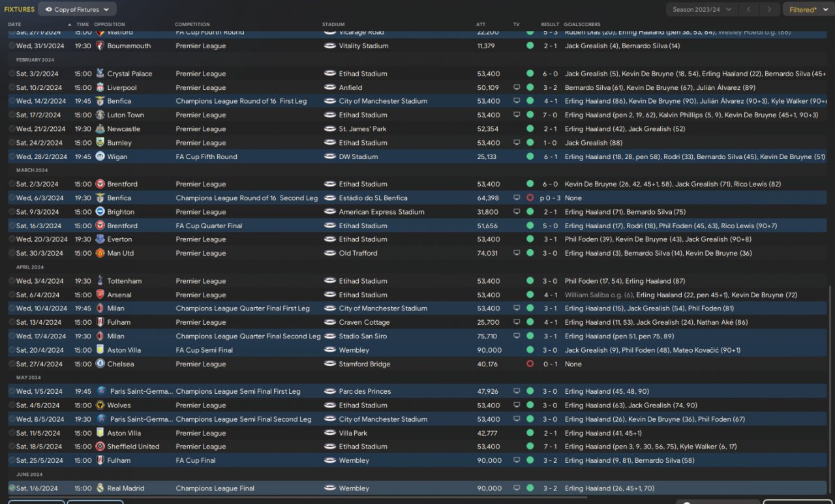Click the Liverpool club badge
Viewport: 835px width, 504px height.
pos(100,87)
